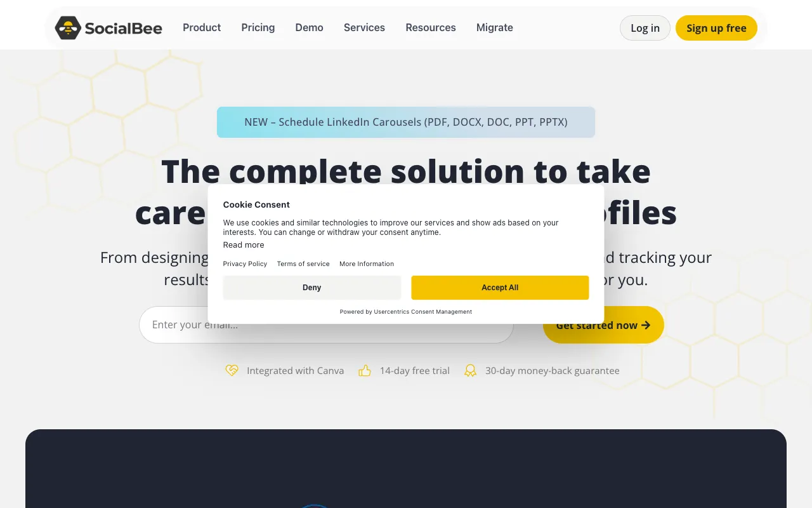Viewport: 812px width, 508px height.
Task: Open the Schedule LinkedIn Carousels announcement banner
Action: (406, 122)
